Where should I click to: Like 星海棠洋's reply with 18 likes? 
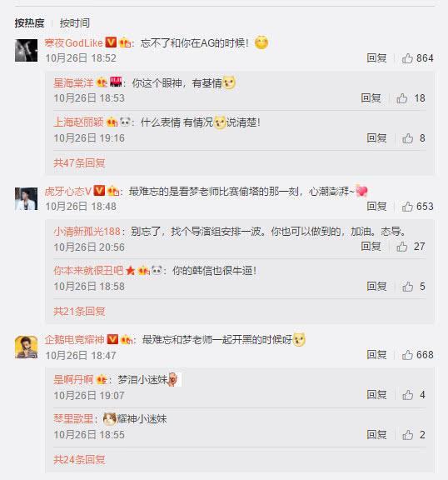(x=402, y=98)
